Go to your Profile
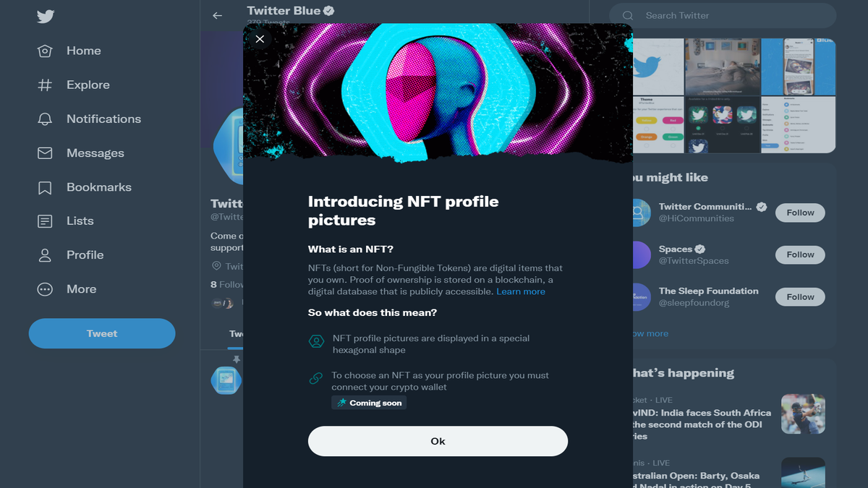The width and height of the screenshot is (868, 488). (84, 254)
